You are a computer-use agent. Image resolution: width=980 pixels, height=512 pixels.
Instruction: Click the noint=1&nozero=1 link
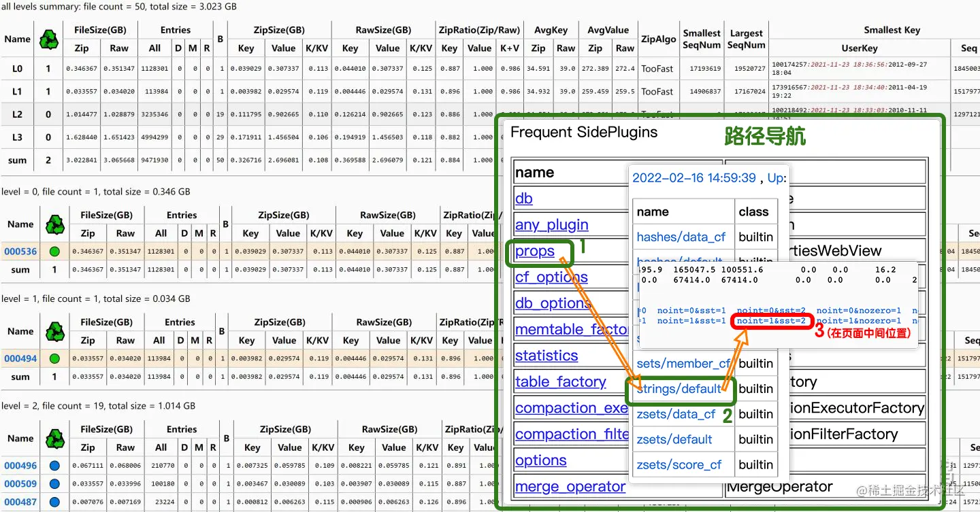(859, 321)
